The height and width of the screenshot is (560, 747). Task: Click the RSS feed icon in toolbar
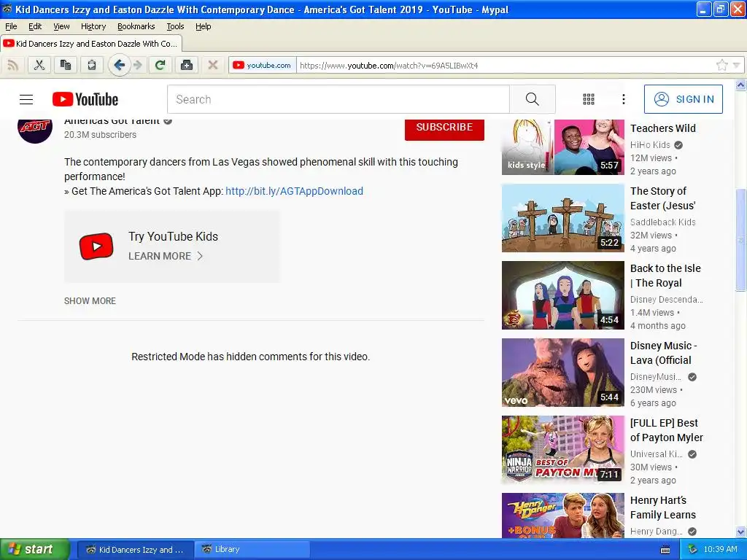[13, 65]
